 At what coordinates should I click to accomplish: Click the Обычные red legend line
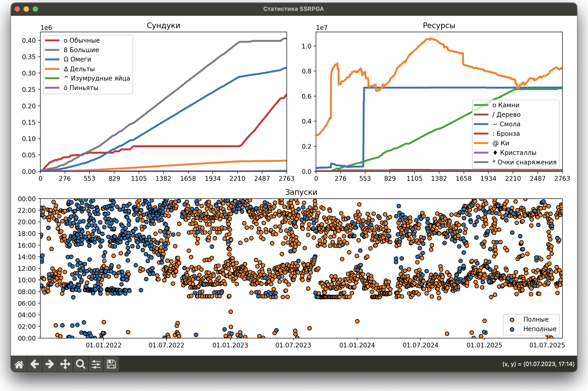click(52, 40)
